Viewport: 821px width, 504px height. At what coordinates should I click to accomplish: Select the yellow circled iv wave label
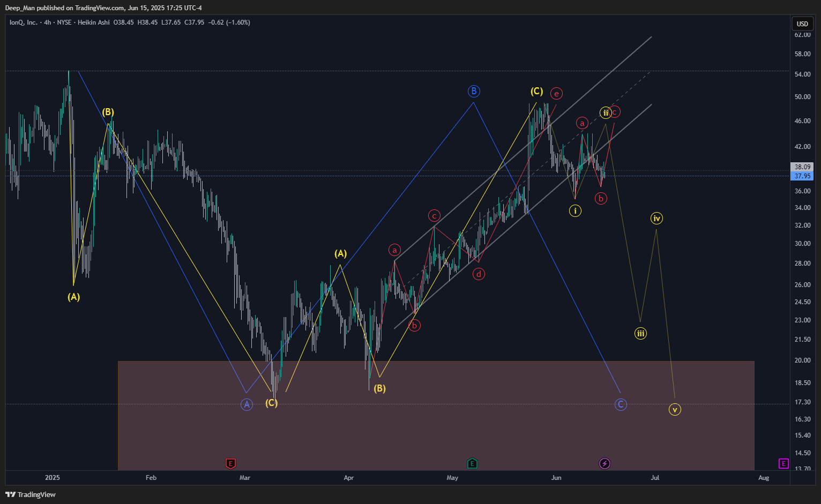point(656,218)
